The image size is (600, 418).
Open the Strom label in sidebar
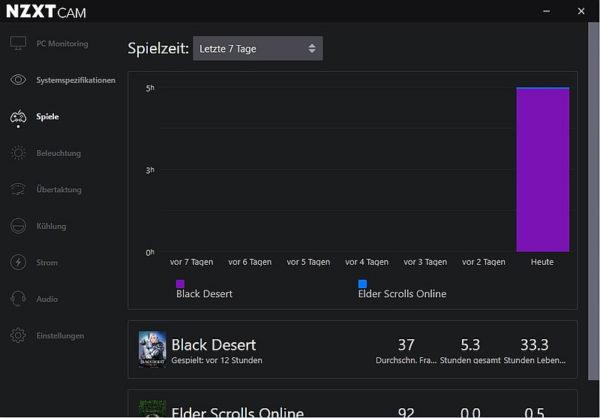[x=47, y=263]
